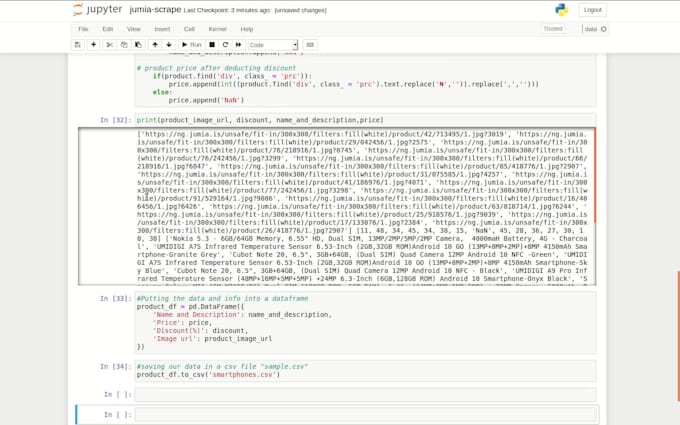Click the Python kernel logo

coord(561,10)
